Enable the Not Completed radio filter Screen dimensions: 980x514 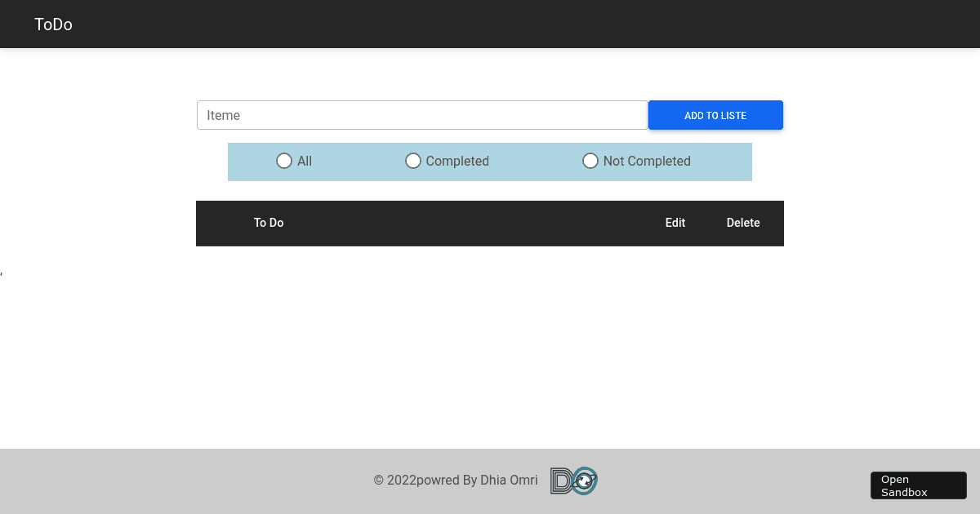click(x=590, y=161)
